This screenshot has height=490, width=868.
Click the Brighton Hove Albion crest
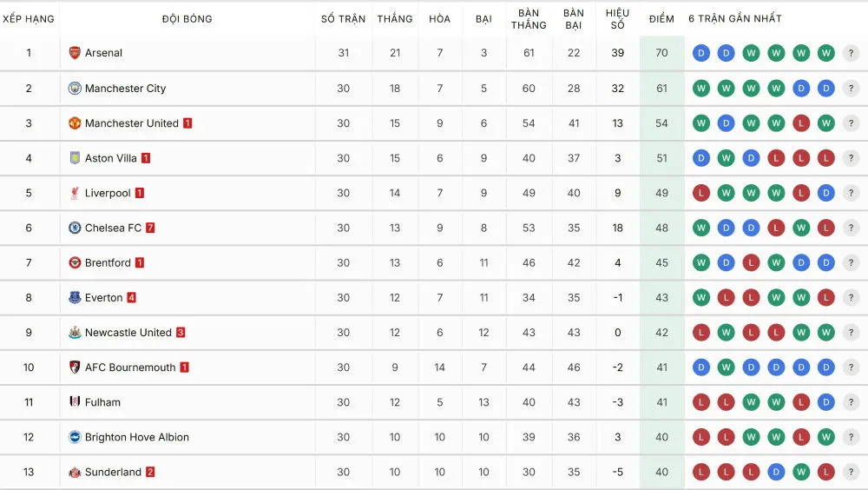click(75, 437)
